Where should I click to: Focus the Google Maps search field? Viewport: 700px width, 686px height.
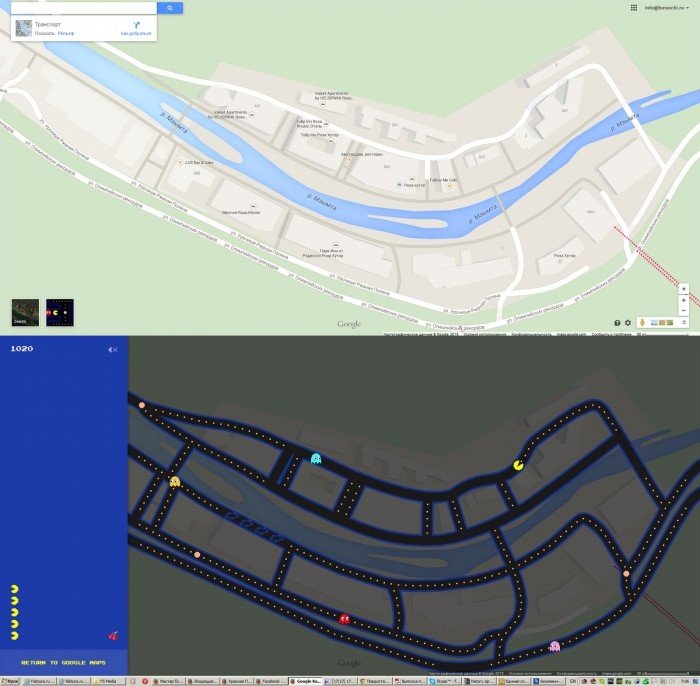click(x=83, y=8)
